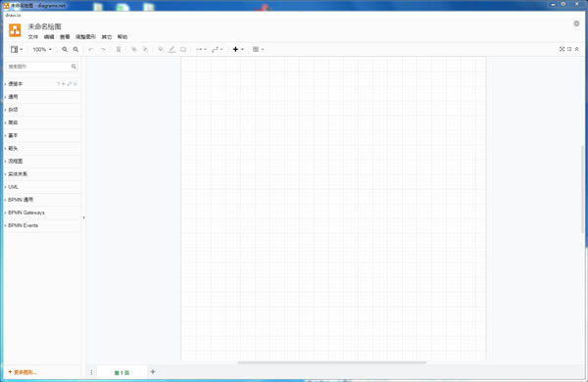Click the zoom in magnifier icon

[65, 49]
